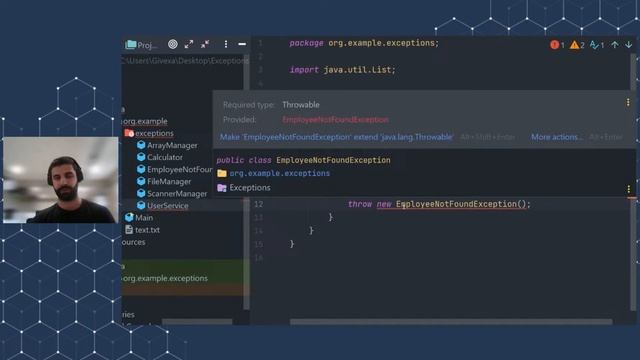Click Exceptions module name in popup
Image resolution: width=640 pixels, height=360 pixels.
(x=250, y=187)
